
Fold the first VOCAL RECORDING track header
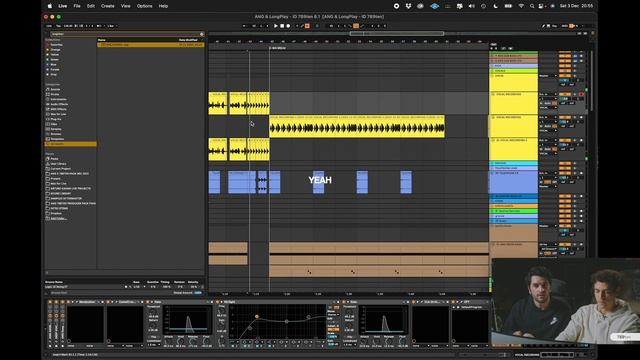click(493, 94)
